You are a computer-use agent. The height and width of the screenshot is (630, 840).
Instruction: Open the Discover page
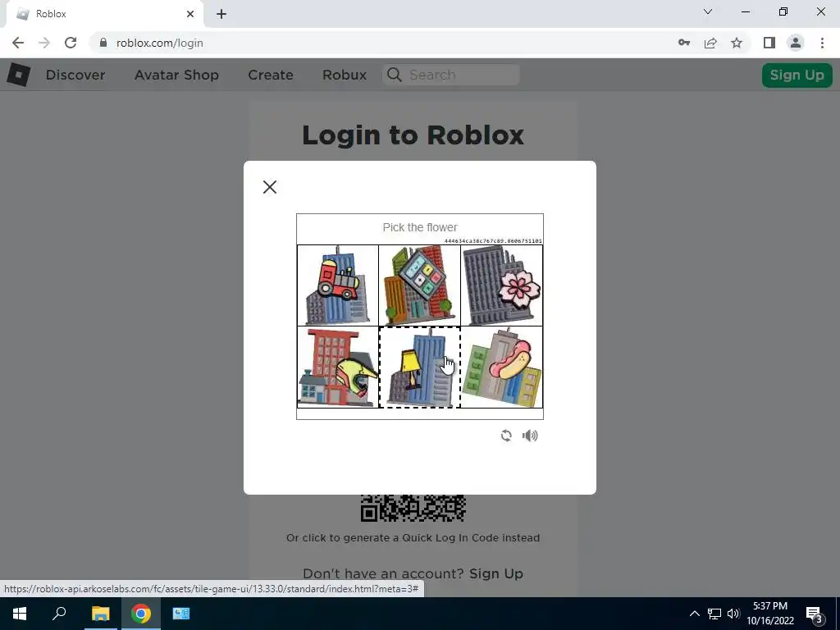(x=75, y=75)
